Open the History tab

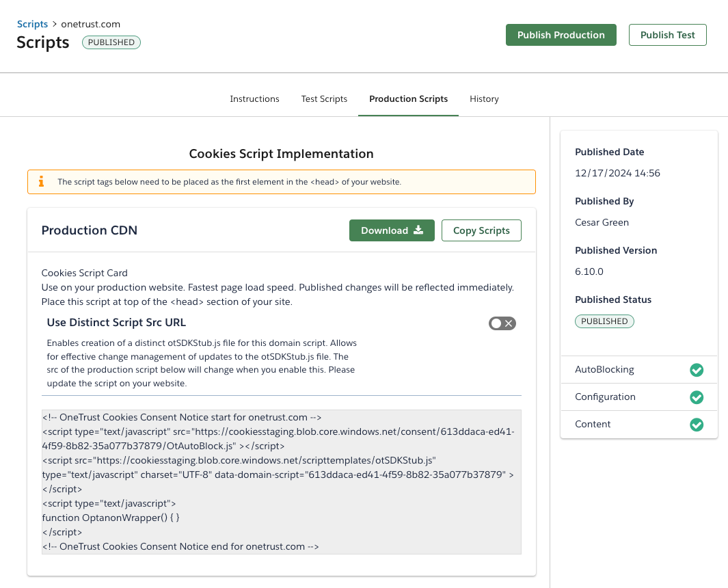[484, 99]
